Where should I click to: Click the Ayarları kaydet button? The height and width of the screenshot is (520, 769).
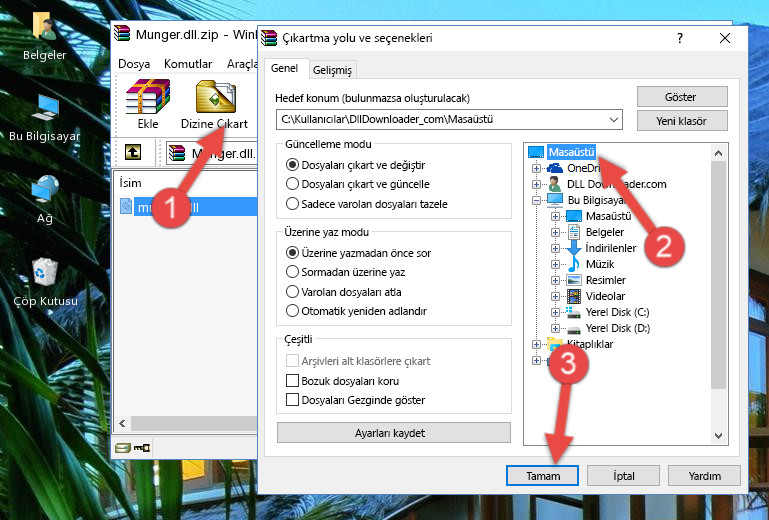[x=393, y=433]
